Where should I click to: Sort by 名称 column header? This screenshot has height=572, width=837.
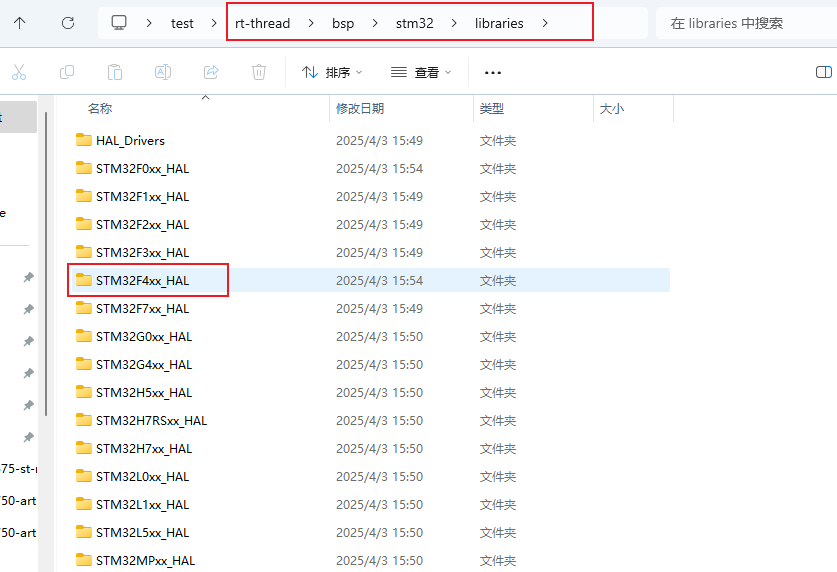(100, 108)
